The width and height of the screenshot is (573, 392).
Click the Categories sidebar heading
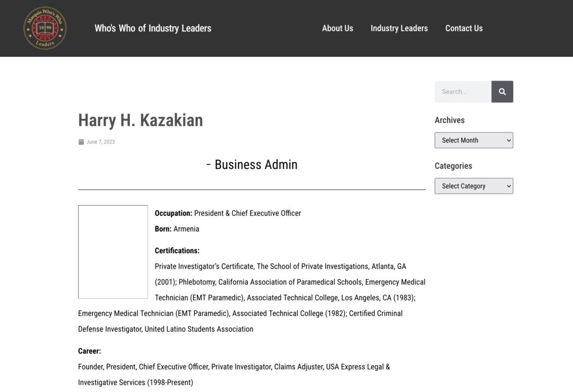(x=453, y=166)
